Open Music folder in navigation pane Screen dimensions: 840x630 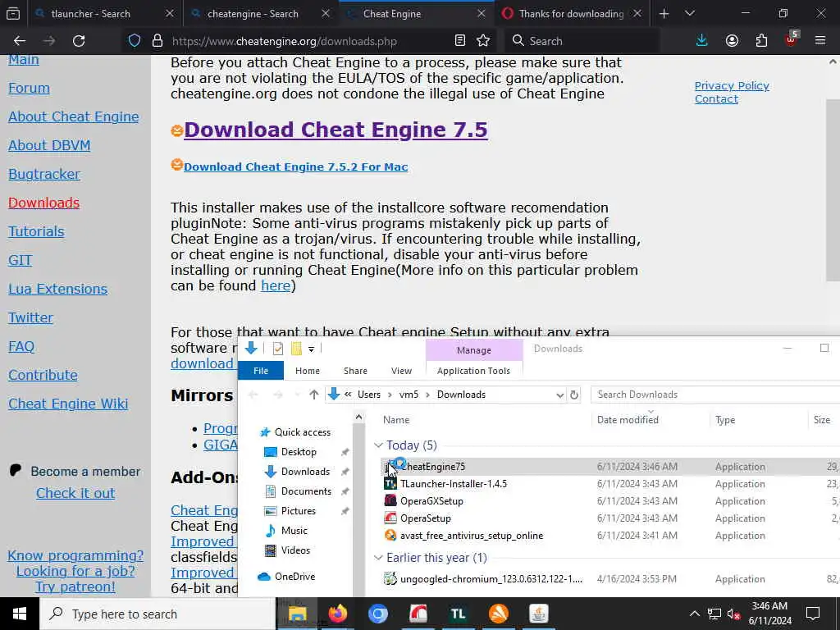click(x=294, y=531)
